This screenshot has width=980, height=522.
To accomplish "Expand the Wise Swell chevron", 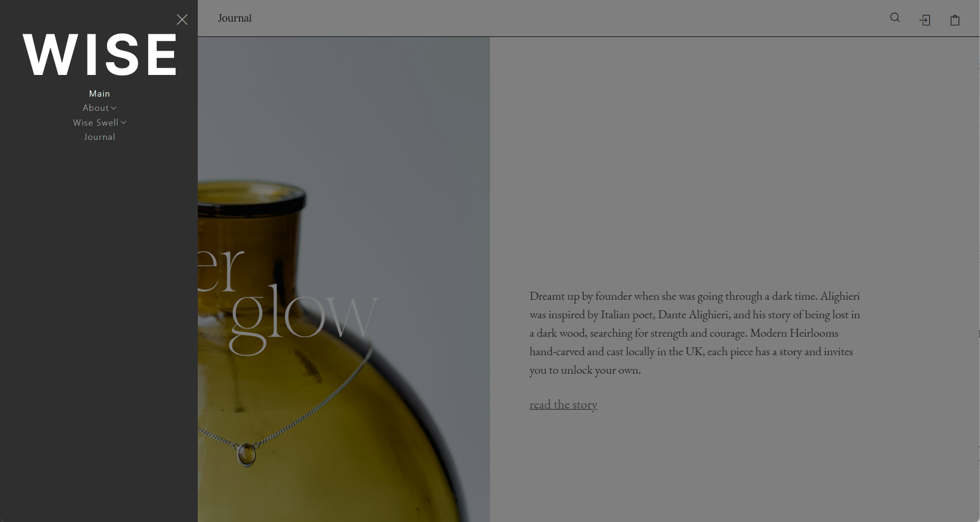I will (123, 122).
